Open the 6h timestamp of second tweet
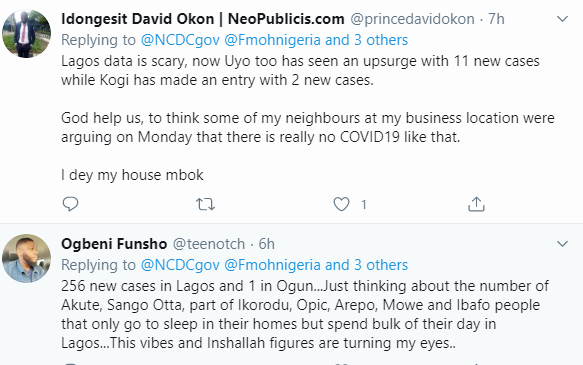Image resolution: width=583 pixels, height=365 pixels. (267, 244)
